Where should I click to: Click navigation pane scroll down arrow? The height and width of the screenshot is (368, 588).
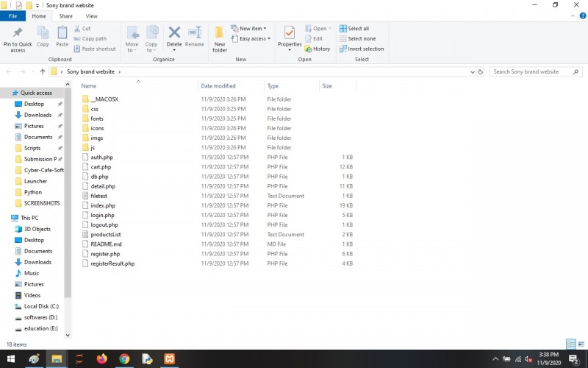pos(68,335)
